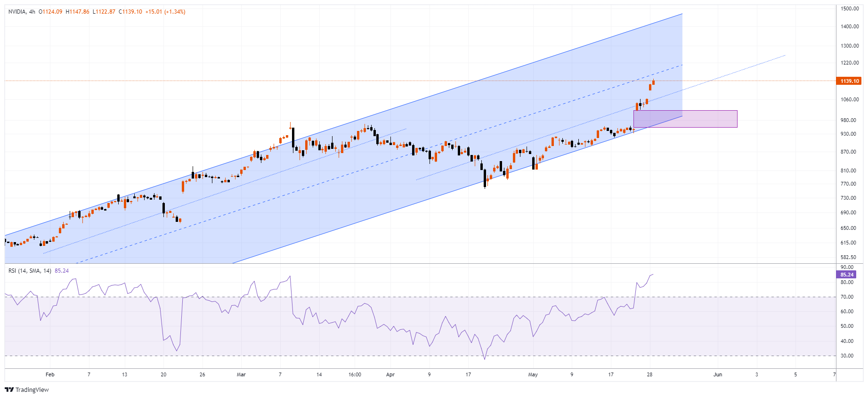Click the 930.00 price axis label
Viewport: 868px width, 398px height.
pyautogui.click(x=848, y=134)
